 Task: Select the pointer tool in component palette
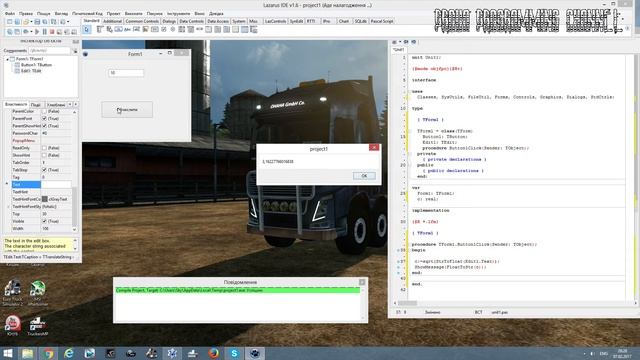pyautogui.click(x=87, y=29)
